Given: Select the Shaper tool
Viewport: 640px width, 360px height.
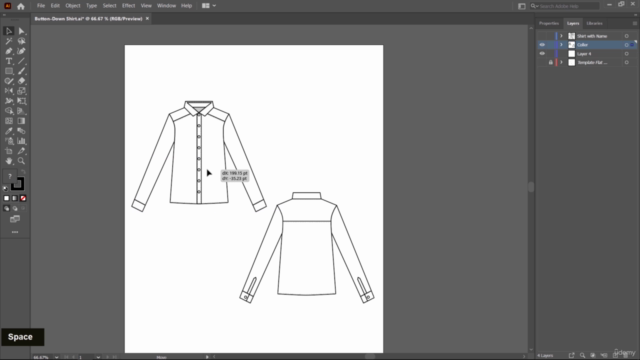Looking at the screenshot, I should pyautogui.click(x=9, y=81).
